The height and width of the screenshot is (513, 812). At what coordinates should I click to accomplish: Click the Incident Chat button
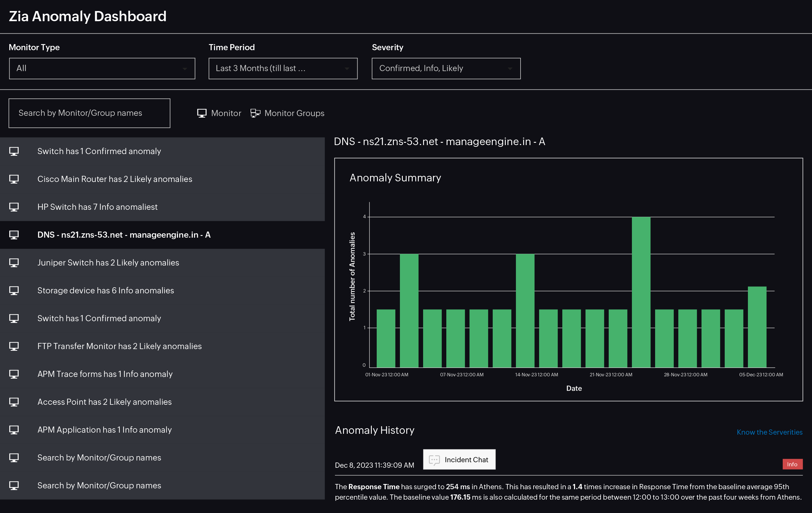459,460
